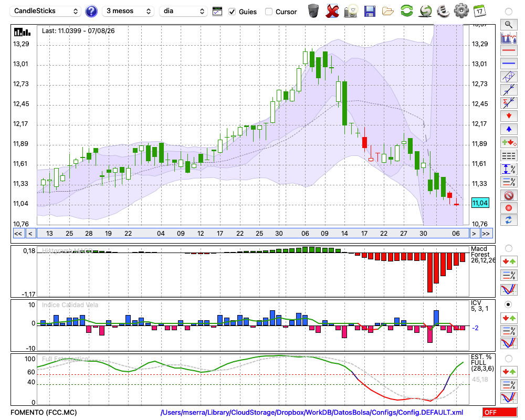Select the magnifying glass zoom tool

tap(509, 25)
